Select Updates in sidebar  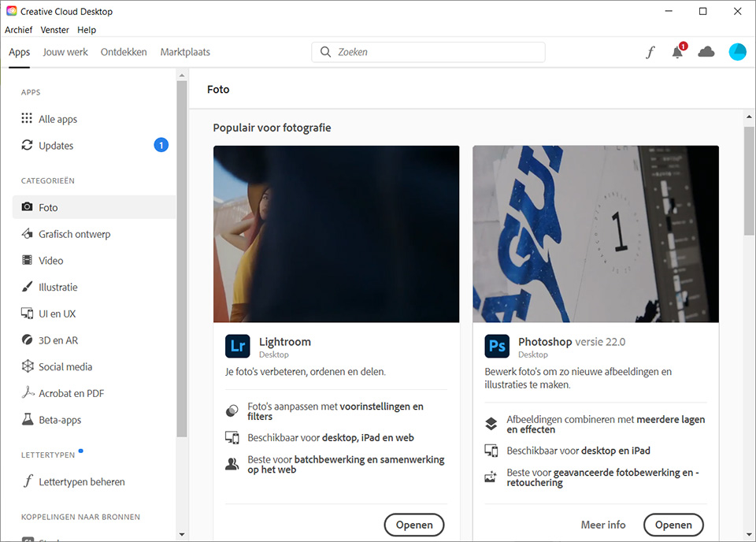(x=94, y=145)
